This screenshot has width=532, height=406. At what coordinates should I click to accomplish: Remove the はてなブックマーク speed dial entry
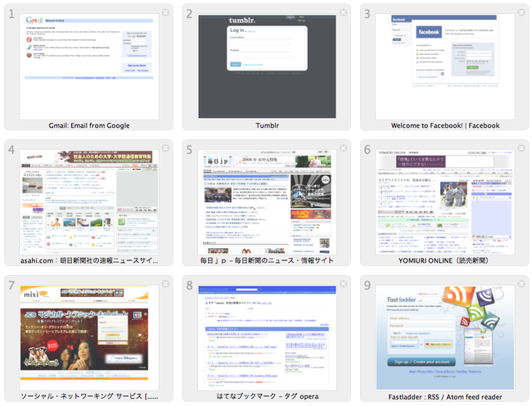(x=344, y=284)
